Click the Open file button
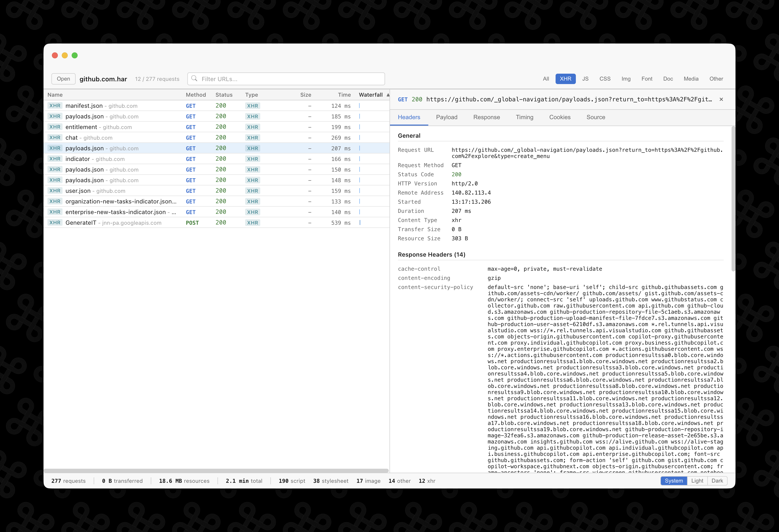 pyautogui.click(x=63, y=79)
